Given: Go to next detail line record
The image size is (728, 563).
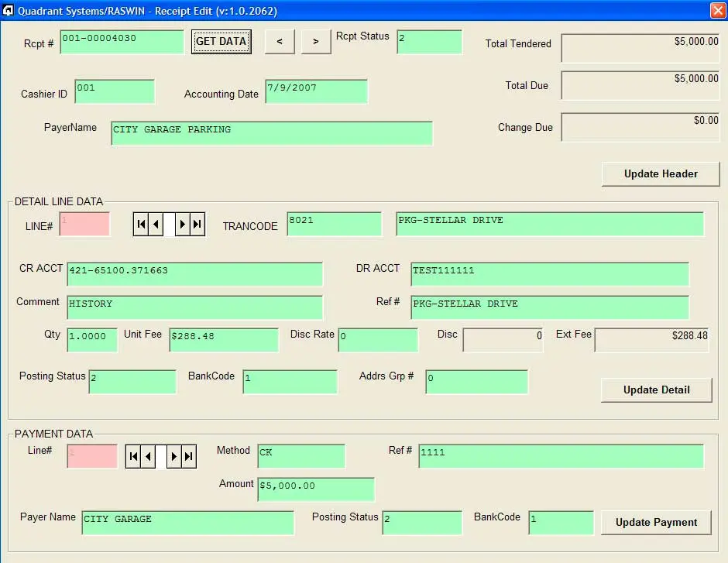Looking at the screenshot, I should pyautogui.click(x=182, y=224).
